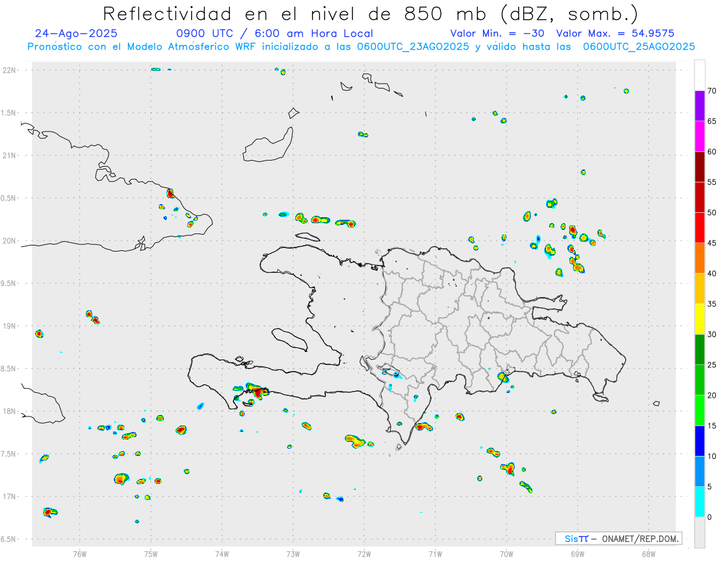Click the '21N' latitude label
728x562 pixels.
(10, 156)
